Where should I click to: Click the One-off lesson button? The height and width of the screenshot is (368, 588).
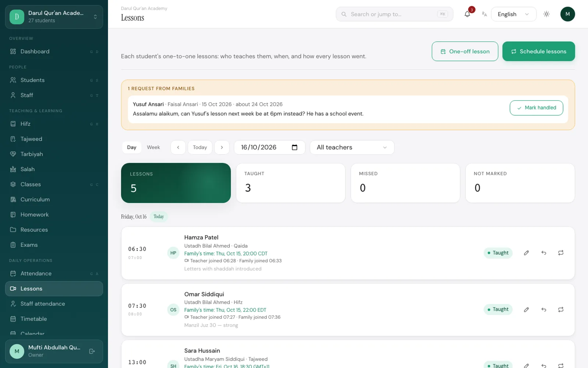point(465,52)
